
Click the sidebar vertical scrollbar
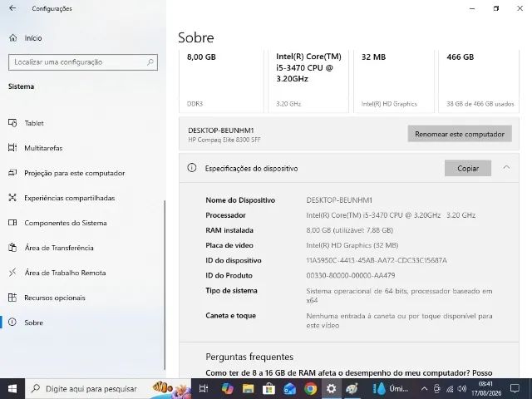click(165, 285)
